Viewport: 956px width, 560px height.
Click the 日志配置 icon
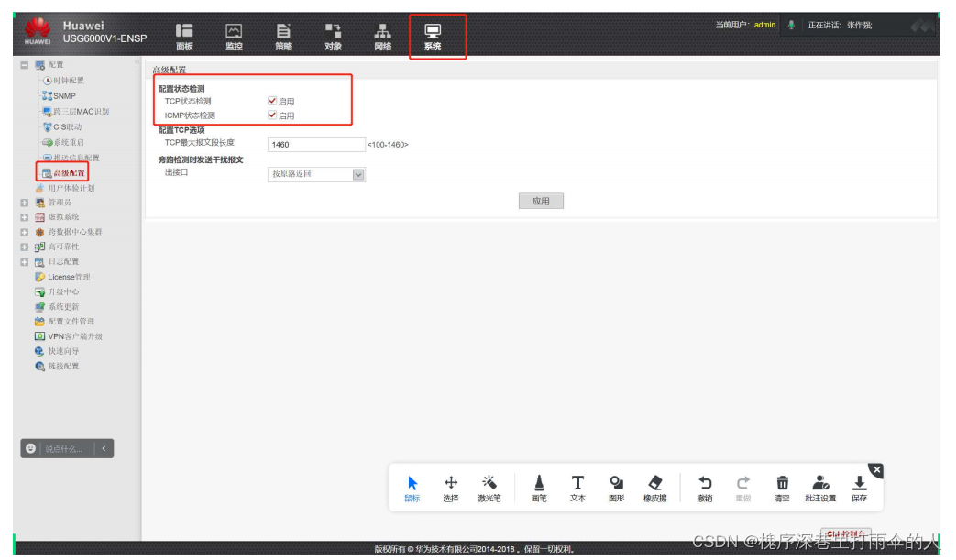pos(39,262)
